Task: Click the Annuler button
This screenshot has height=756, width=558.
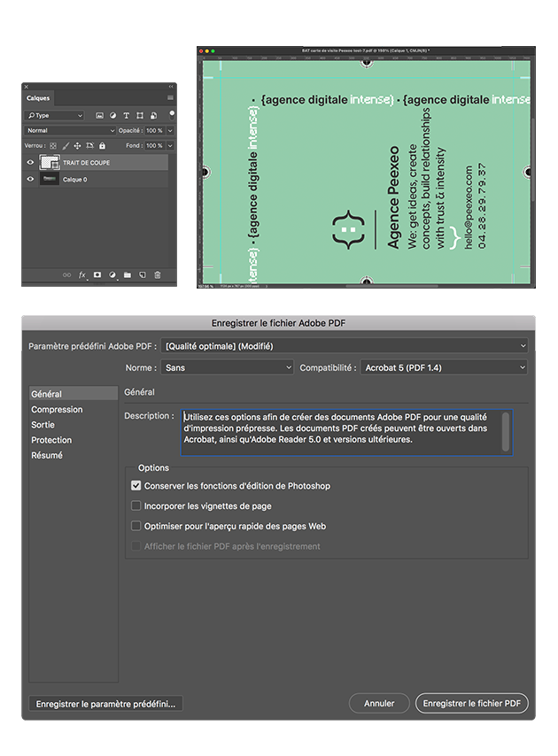Action: 379,704
